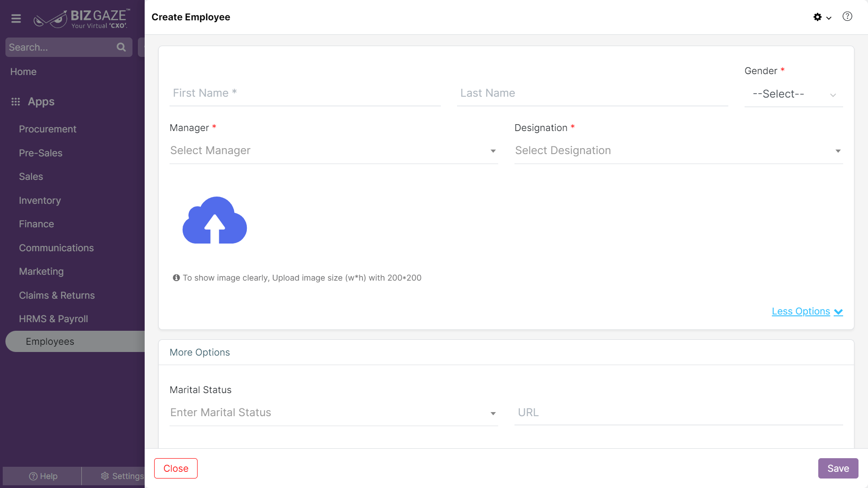The height and width of the screenshot is (488, 868).
Task: Click the info icon beside image size note
Action: (176, 278)
